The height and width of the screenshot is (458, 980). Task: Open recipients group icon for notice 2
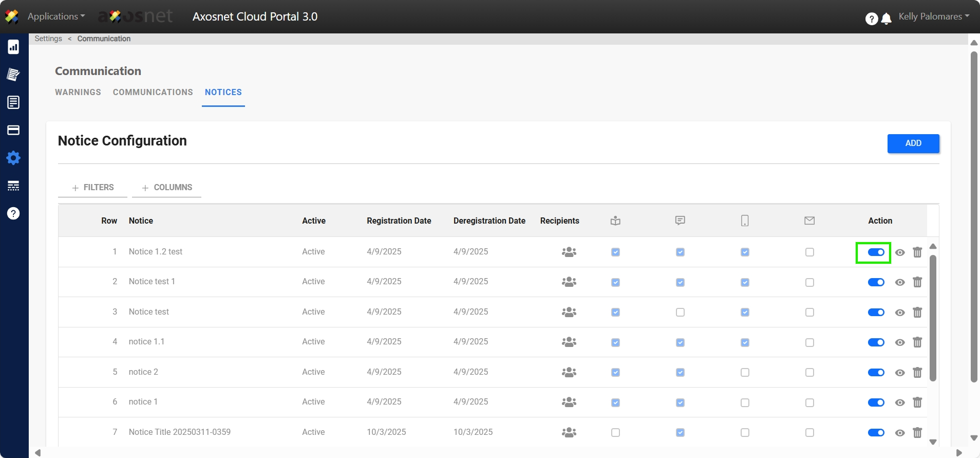click(569, 372)
